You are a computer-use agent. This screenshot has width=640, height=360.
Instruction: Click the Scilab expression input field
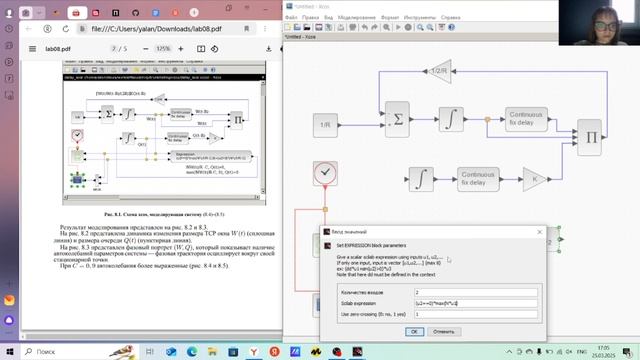pos(476,303)
